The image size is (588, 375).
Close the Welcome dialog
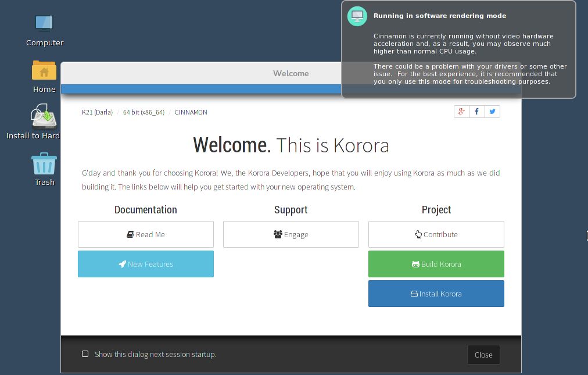point(483,355)
